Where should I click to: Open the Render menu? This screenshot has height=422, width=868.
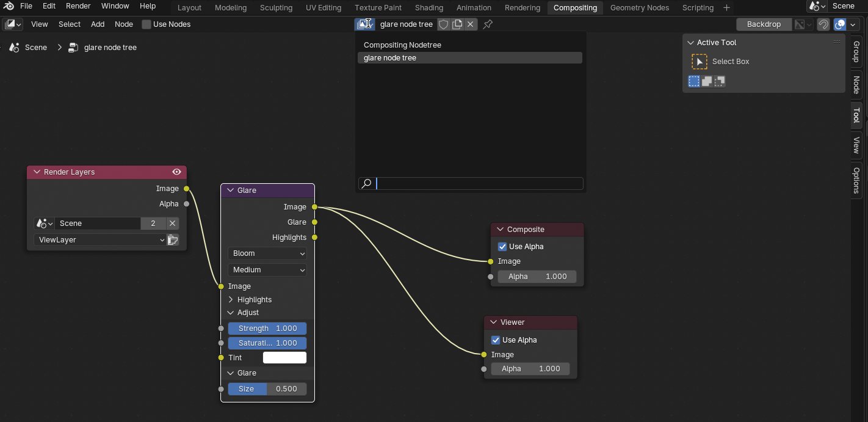(78, 6)
